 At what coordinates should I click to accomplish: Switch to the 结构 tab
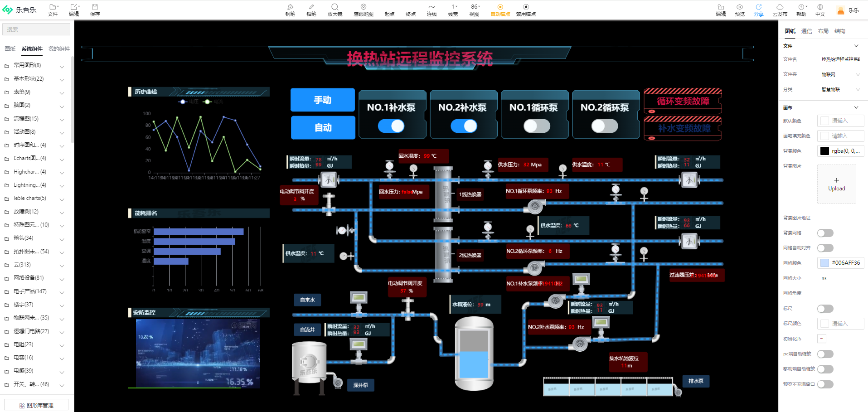[x=839, y=31]
